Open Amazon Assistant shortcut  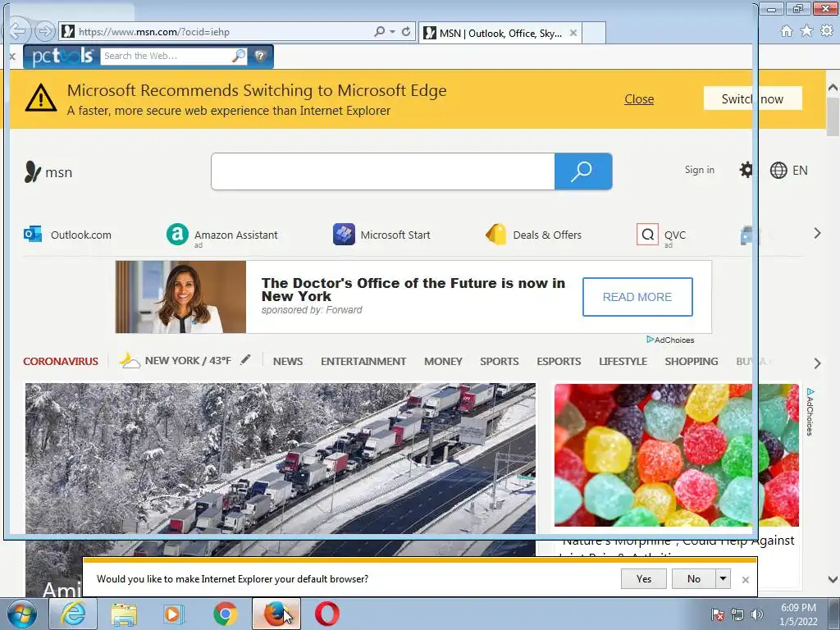pyautogui.click(x=221, y=235)
